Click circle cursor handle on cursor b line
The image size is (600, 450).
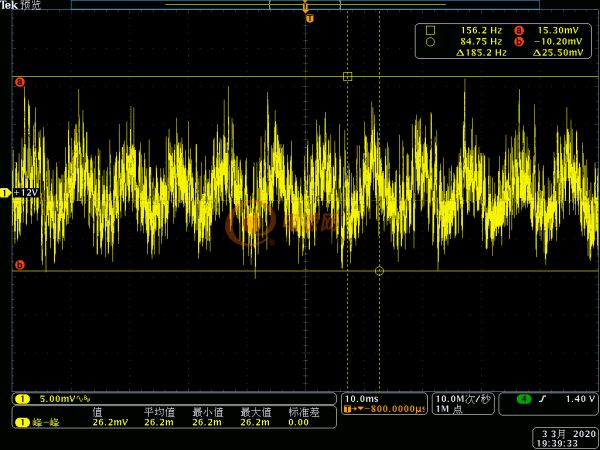pyautogui.click(x=379, y=271)
